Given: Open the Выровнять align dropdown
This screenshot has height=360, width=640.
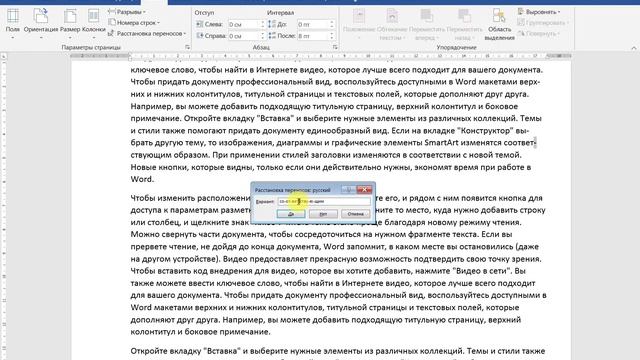Looking at the screenshot, I should click(x=539, y=12).
